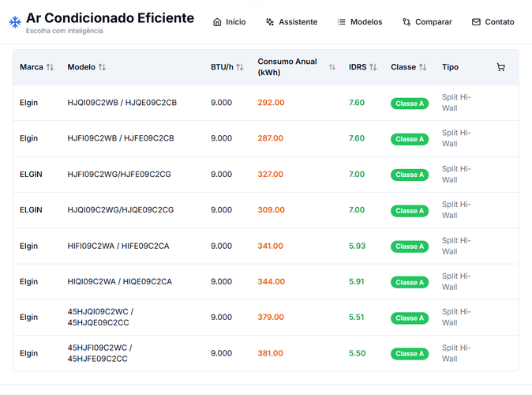
Task: Select model HJQI09C2WB / HJQE09C2CB
Action: [122, 103]
